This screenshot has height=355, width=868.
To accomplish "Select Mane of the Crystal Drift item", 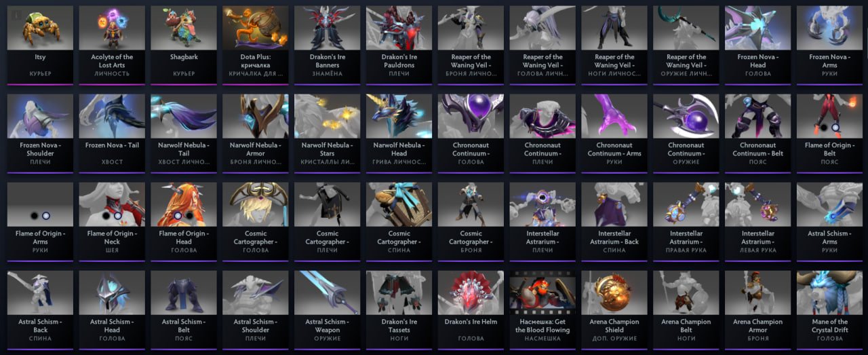I will 829,310.
